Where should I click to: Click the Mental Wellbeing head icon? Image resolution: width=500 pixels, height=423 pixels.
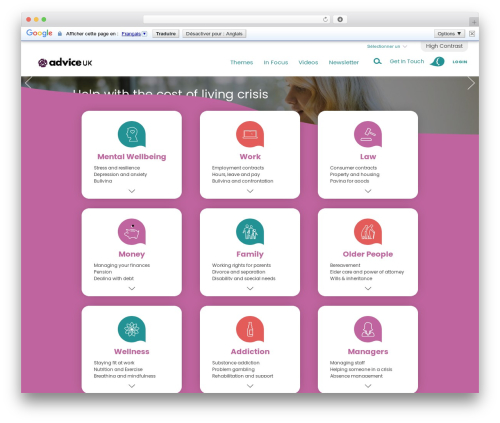point(132,134)
